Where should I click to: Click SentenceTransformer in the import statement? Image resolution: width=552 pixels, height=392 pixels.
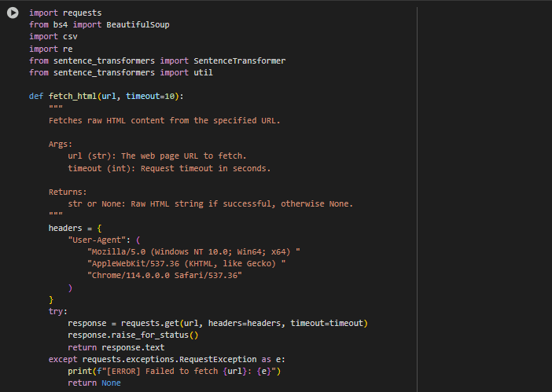(239, 60)
